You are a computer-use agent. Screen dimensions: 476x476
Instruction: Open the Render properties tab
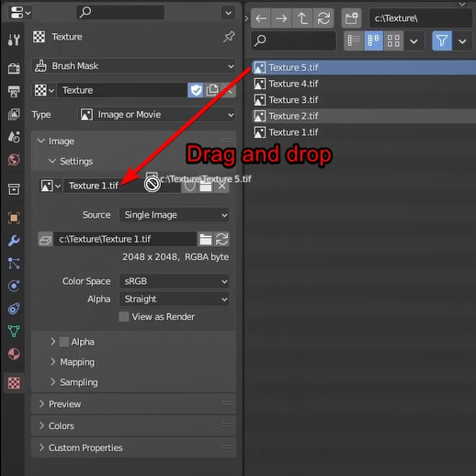(14, 68)
